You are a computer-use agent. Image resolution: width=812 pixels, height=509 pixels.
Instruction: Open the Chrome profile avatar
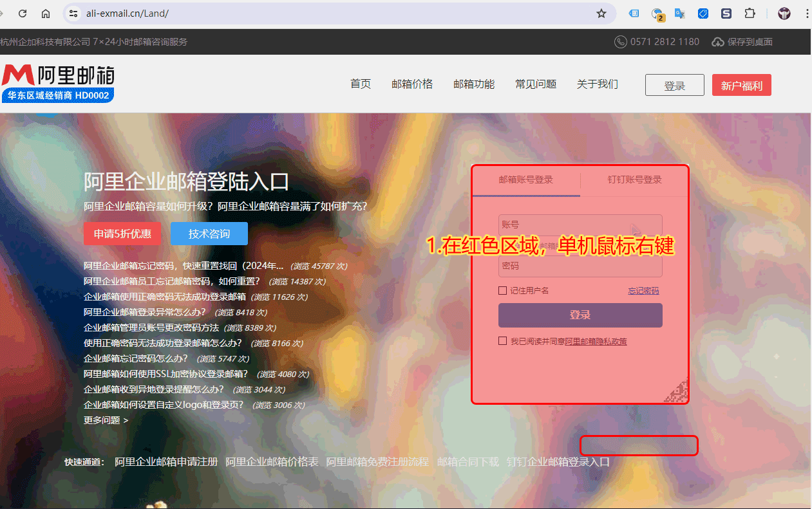[784, 14]
